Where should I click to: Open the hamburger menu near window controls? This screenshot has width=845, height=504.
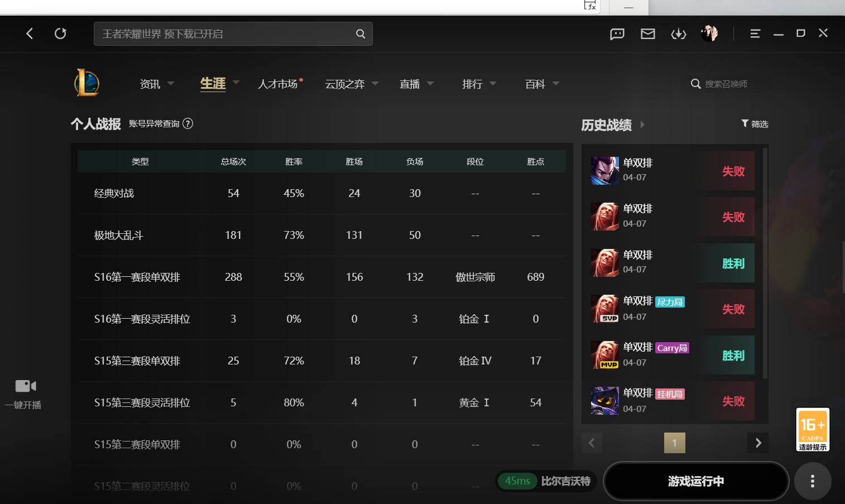coord(755,33)
